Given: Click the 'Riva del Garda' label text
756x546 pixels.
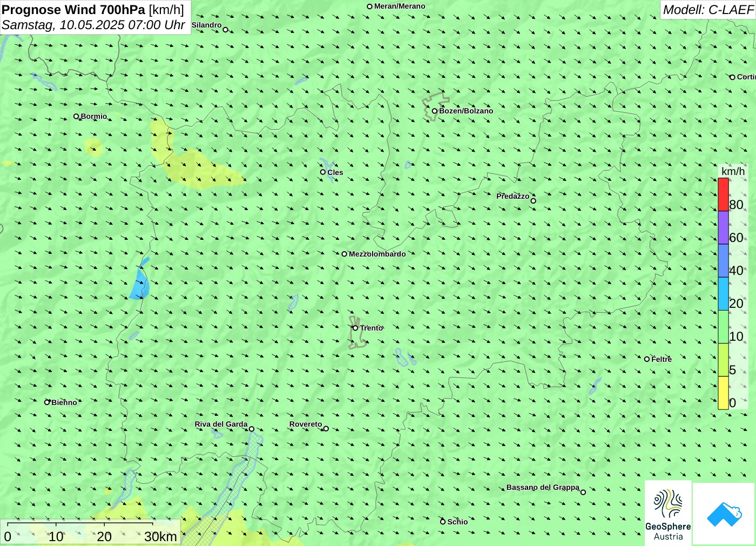Looking at the screenshot, I should click(x=221, y=424).
